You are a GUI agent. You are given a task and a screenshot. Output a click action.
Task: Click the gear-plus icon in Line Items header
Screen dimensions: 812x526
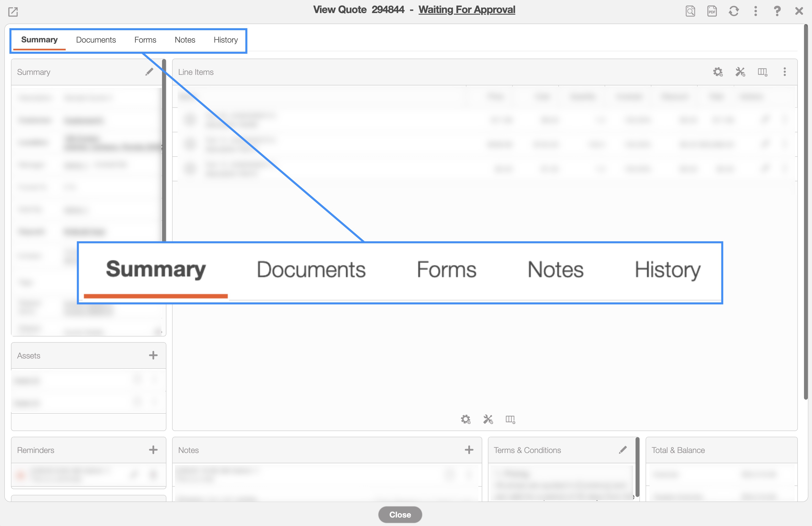[718, 72]
